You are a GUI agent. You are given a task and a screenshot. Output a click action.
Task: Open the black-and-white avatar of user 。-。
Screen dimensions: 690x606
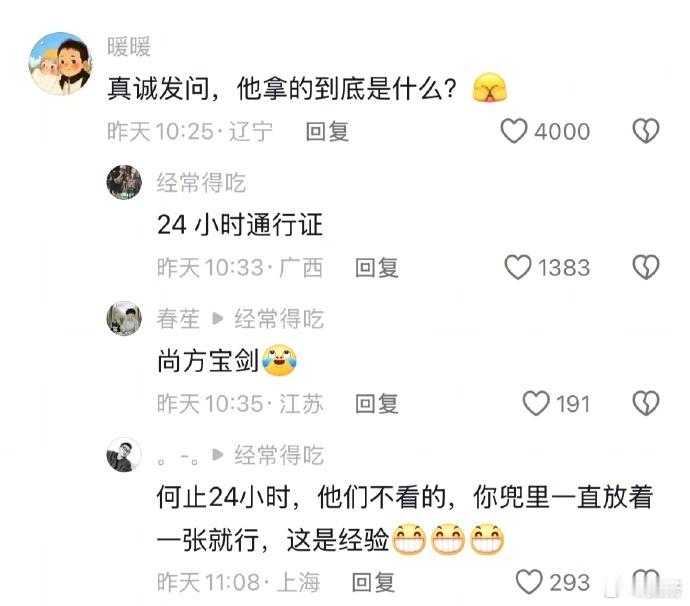pos(124,455)
